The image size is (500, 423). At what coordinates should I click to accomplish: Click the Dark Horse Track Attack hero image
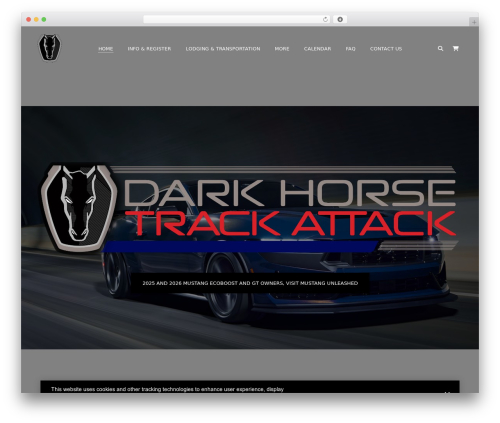248,208
